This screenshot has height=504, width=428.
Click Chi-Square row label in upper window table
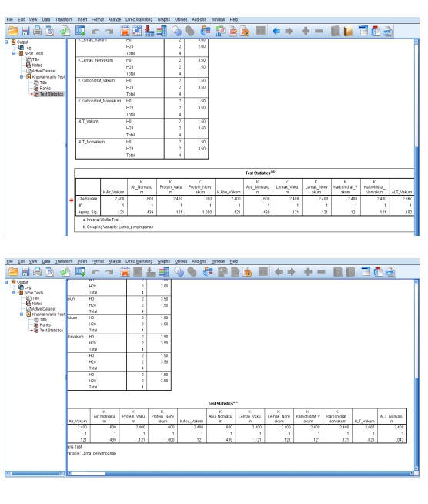click(87, 199)
